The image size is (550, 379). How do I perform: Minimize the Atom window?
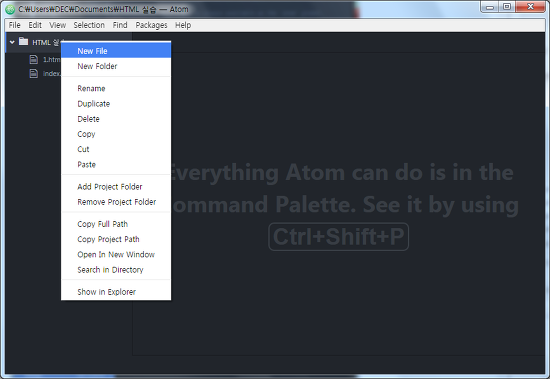[x=490, y=7]
